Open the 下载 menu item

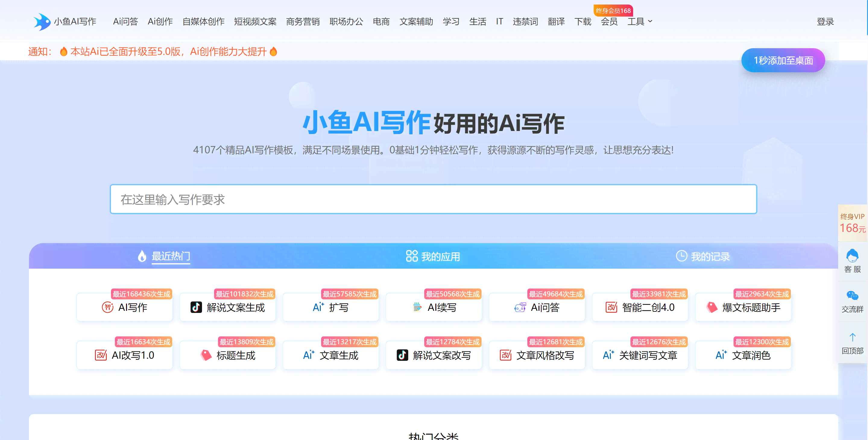coord(583,22)
